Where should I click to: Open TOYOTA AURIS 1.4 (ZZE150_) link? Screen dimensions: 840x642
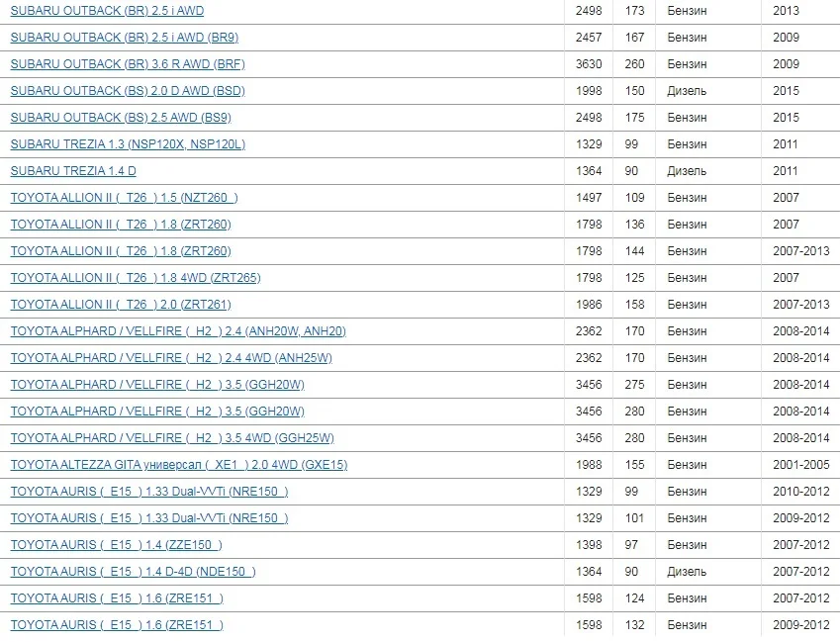(x=116, y=546)
